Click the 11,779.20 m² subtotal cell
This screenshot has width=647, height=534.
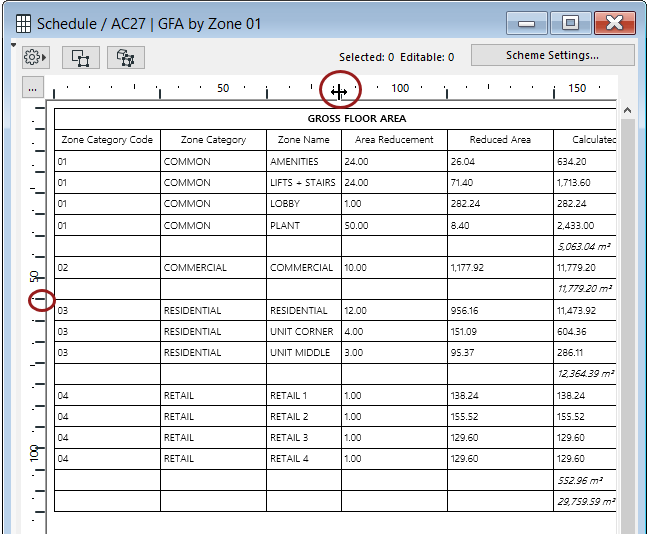point(585,288)
